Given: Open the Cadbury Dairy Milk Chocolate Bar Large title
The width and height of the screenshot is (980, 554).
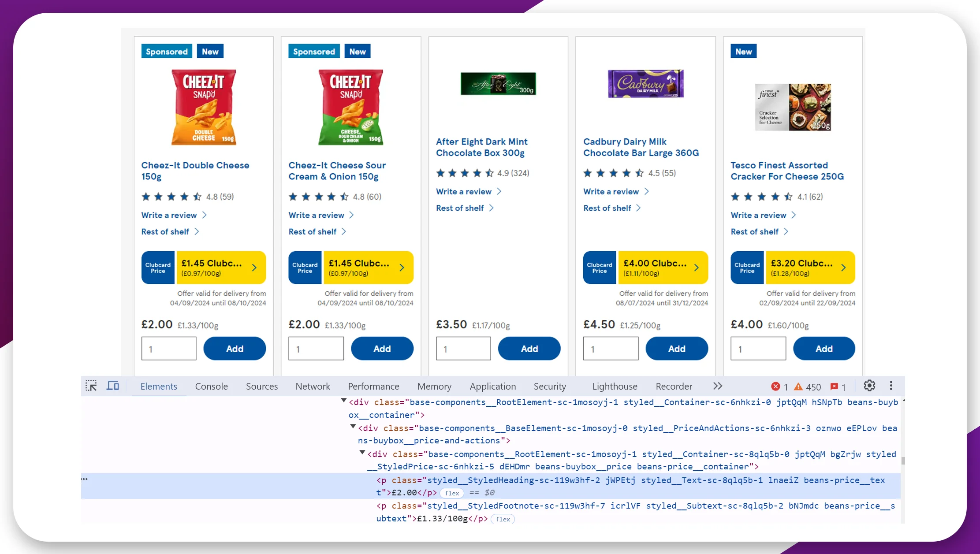Looking at the screenshot, I should (641, 147).
